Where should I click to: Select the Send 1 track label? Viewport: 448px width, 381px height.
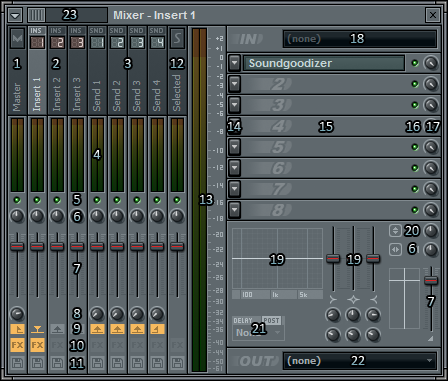click(97, 95)
